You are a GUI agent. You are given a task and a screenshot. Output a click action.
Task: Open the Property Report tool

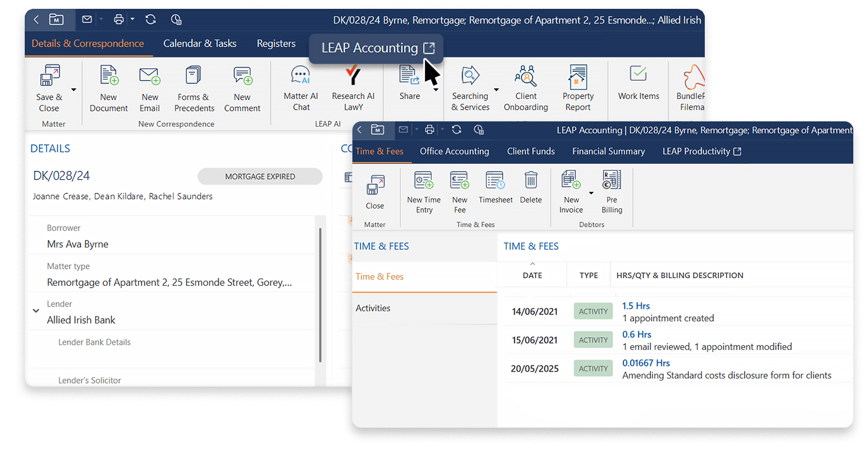click(578, 88)
